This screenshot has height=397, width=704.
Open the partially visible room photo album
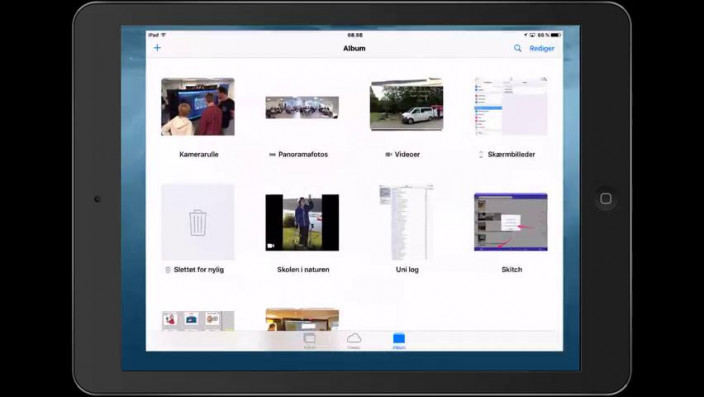[302, 319]
